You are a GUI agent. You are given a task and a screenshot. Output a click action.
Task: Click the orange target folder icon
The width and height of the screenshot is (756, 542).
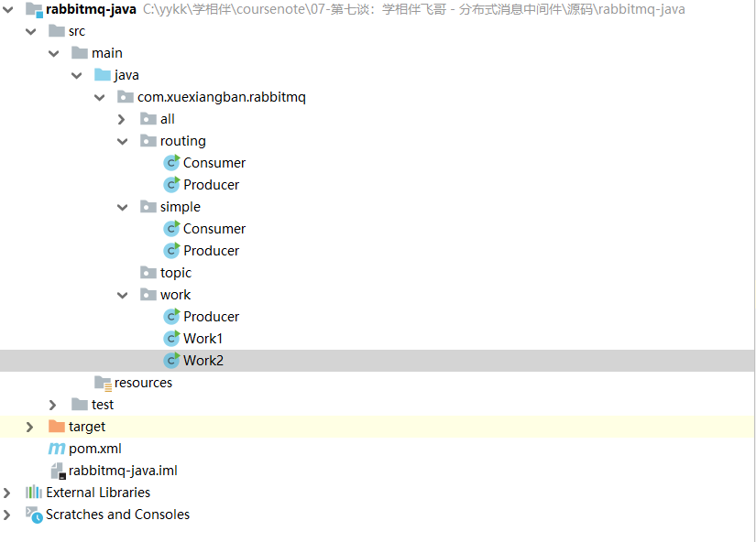coord(57,427)
